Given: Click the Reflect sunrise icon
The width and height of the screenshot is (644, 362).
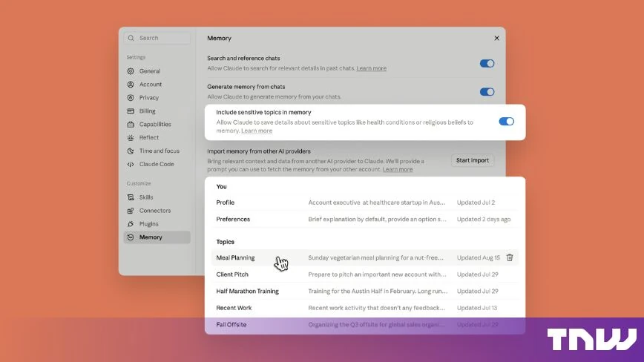Looking at the screenshot, I should click(x=131, y=137).
